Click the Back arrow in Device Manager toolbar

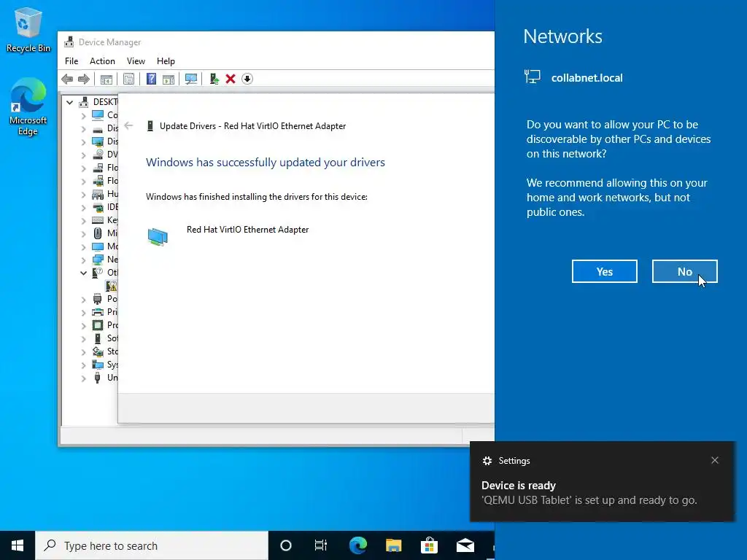pos(67,79)
